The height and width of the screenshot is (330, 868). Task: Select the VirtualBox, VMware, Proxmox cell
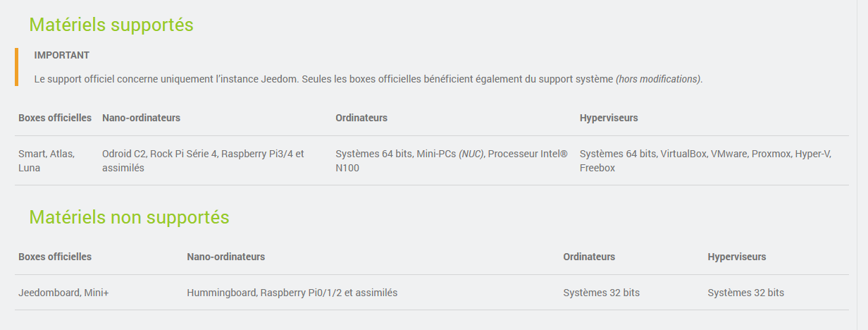point(705,161)
